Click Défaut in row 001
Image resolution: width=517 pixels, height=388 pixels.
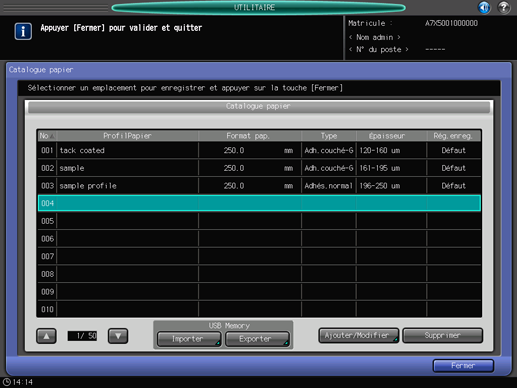pos(454,150)
